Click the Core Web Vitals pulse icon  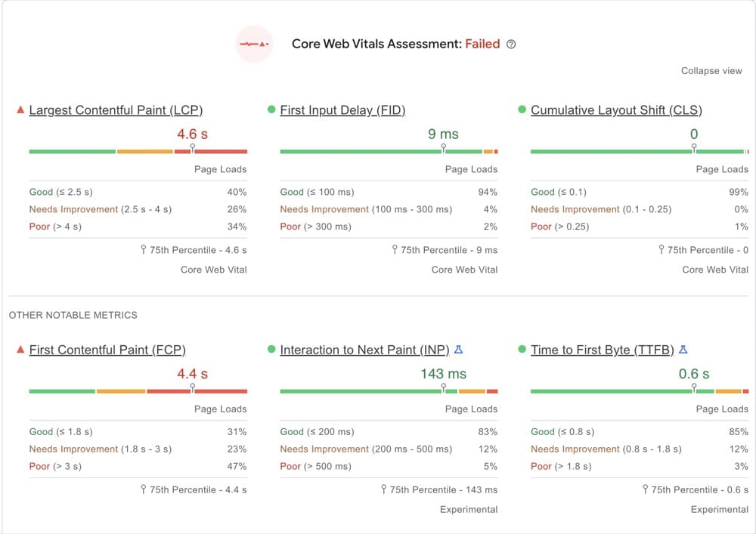254,44
